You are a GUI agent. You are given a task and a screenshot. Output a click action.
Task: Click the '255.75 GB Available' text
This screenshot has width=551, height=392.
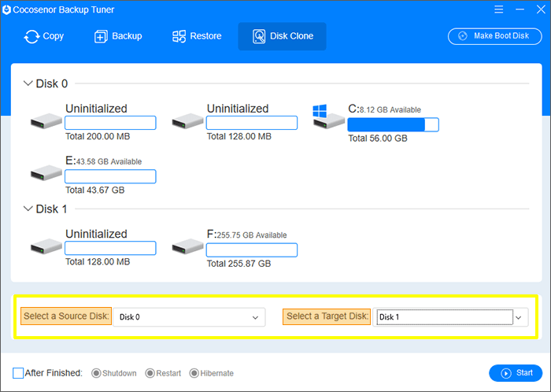252,235
